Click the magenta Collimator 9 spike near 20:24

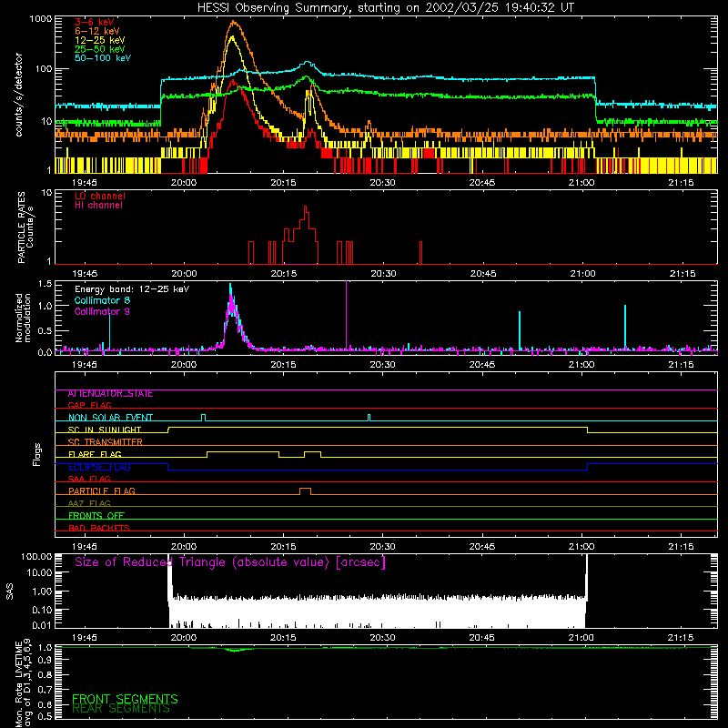(347, 315)
